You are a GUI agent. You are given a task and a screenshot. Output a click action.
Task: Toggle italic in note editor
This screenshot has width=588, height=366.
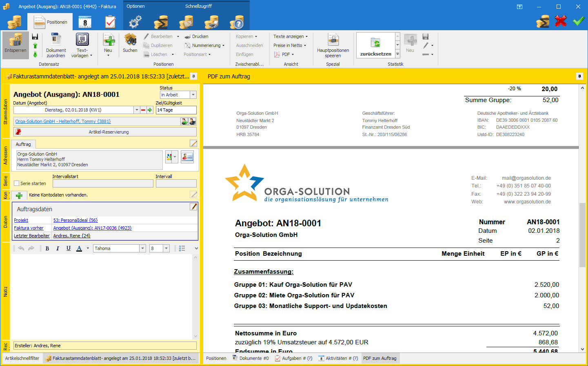coord(58,248)
